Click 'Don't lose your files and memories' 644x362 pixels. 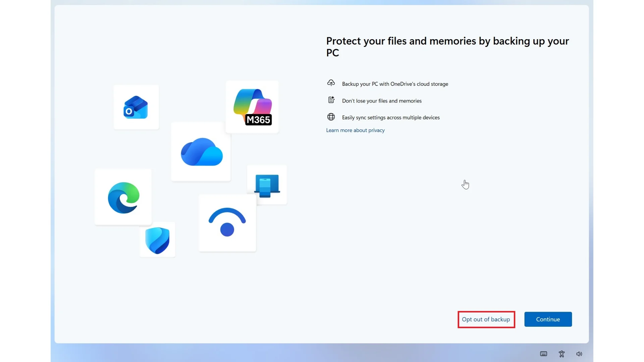tap(382, 101)
